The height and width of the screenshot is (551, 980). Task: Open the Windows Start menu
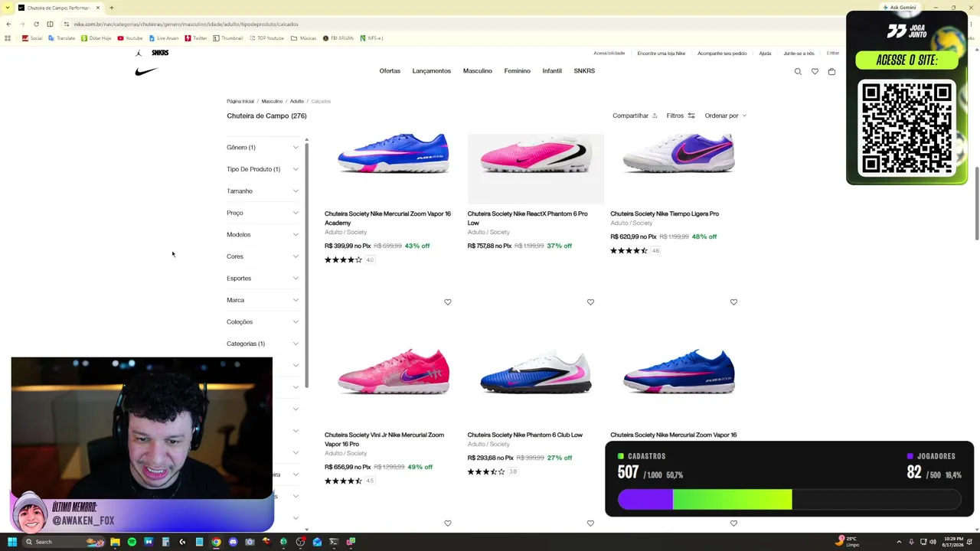[x=11, y=542]
